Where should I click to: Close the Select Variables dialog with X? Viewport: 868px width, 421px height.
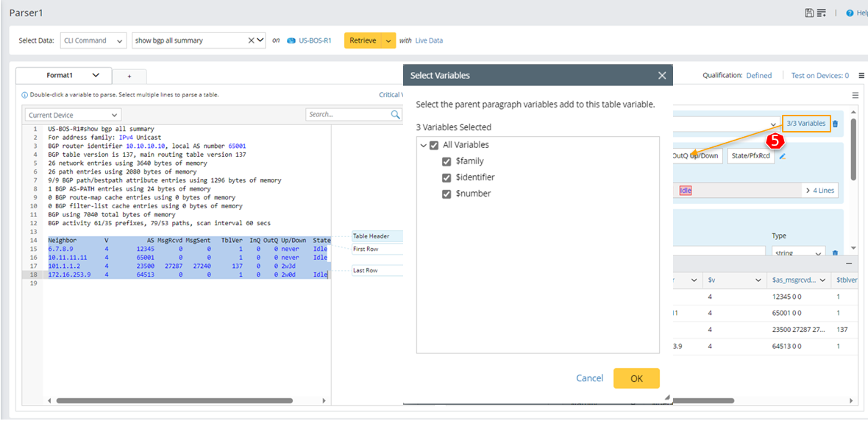[x=662, y=75]
